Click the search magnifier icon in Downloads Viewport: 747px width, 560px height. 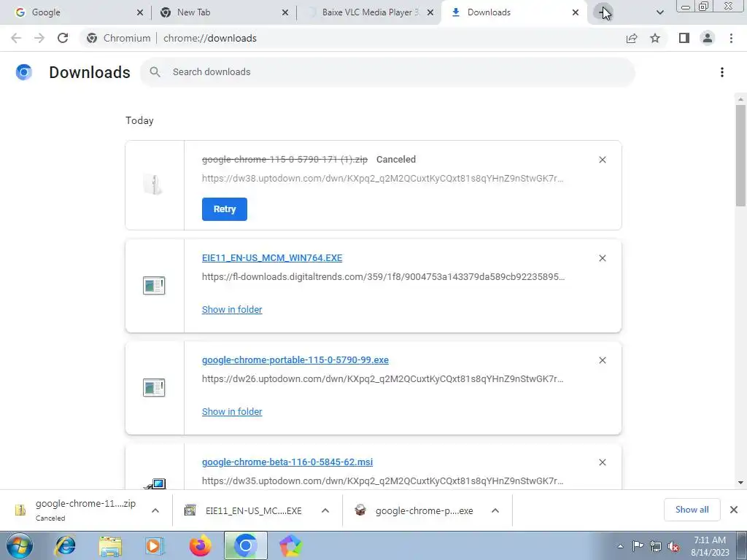[x=155, y=72]
